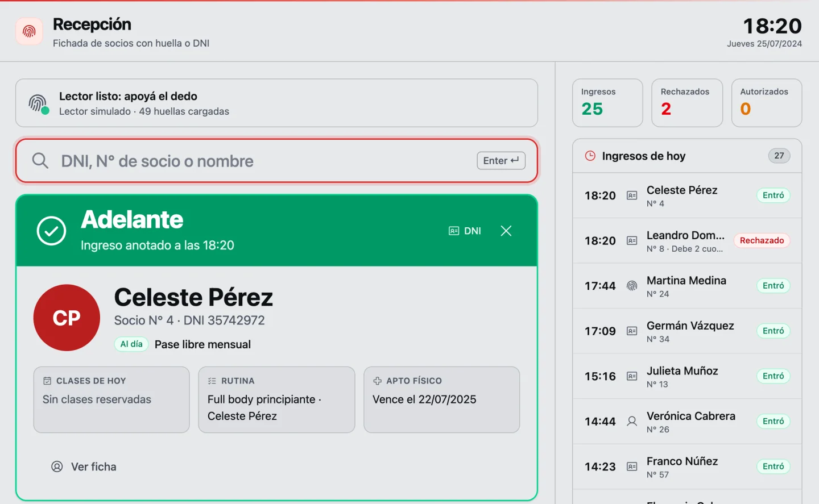Open the Apto físico card
The height and width of the screenshot is (504, 819).
pyautogui.click(x=442, y=399)
